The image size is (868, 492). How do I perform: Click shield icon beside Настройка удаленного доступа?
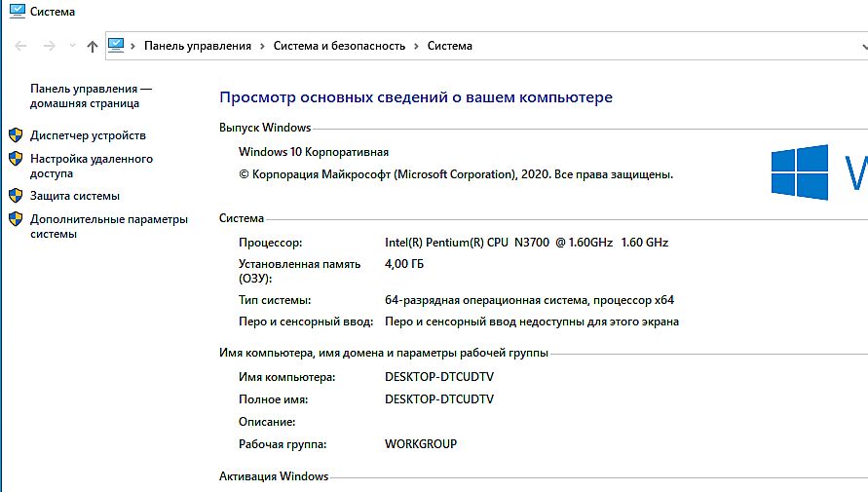(16, 159)
